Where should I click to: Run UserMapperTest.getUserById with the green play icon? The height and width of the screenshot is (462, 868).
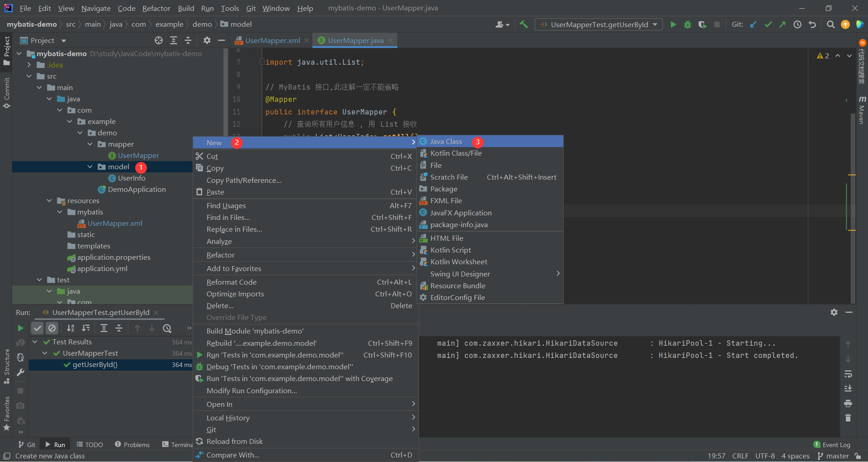pyautogui.click(x=673, y=24)
